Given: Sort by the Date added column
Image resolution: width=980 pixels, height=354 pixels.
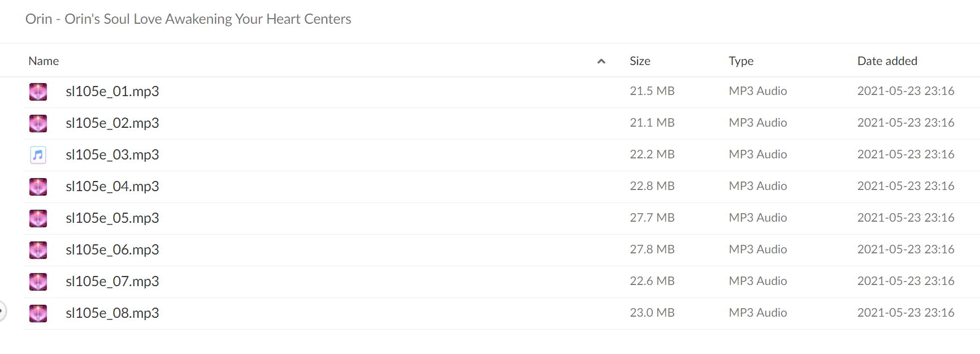Looking at the screenshot, I should (887, 61).
